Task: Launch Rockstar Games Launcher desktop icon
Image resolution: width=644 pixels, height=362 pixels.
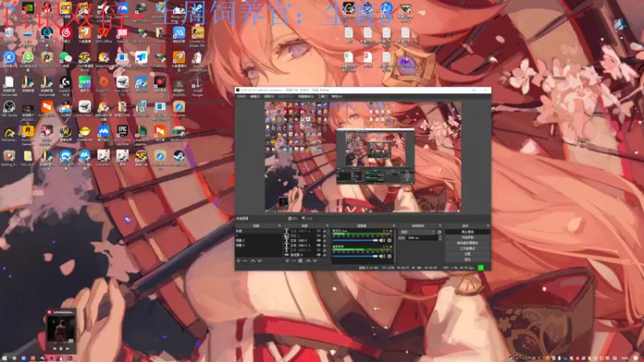Action: (x=28, y=133)
